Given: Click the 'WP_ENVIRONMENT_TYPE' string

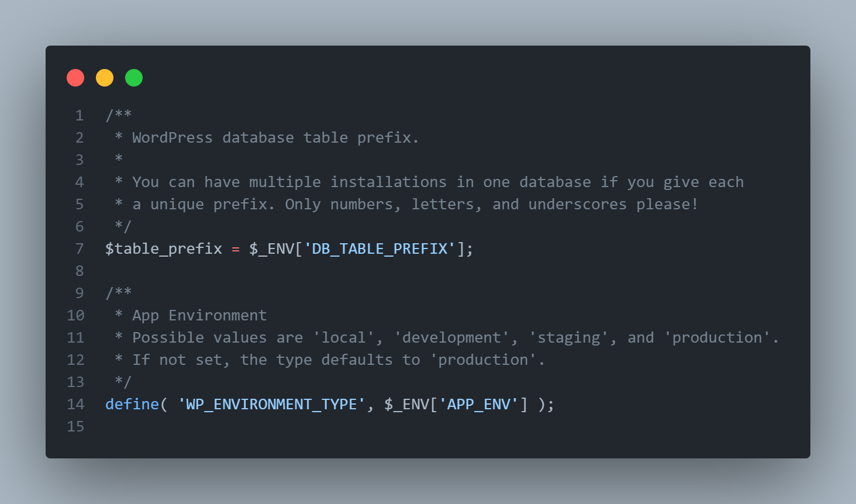Looking at the screenshot, I should (x=271, y=405).
